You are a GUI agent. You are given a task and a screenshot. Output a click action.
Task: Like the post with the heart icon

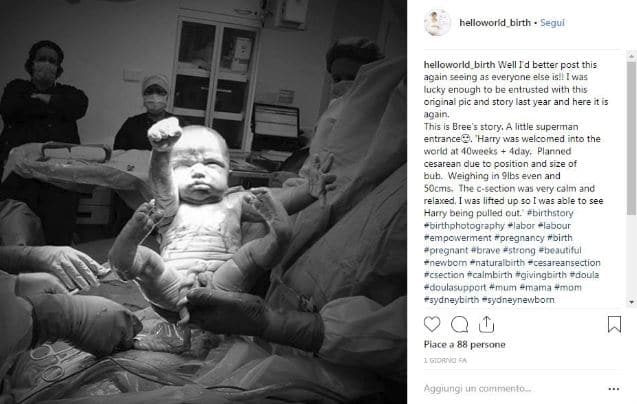point(432,324)
